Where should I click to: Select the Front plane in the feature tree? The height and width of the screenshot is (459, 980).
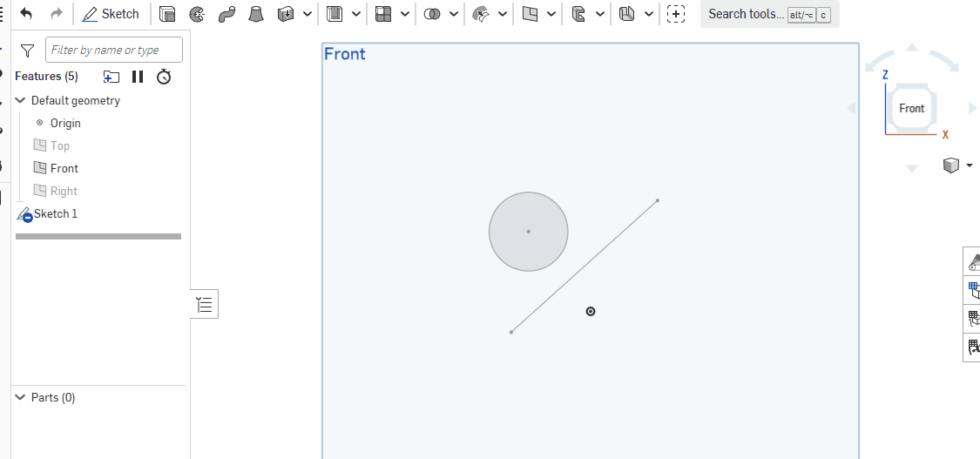(64, 168)
